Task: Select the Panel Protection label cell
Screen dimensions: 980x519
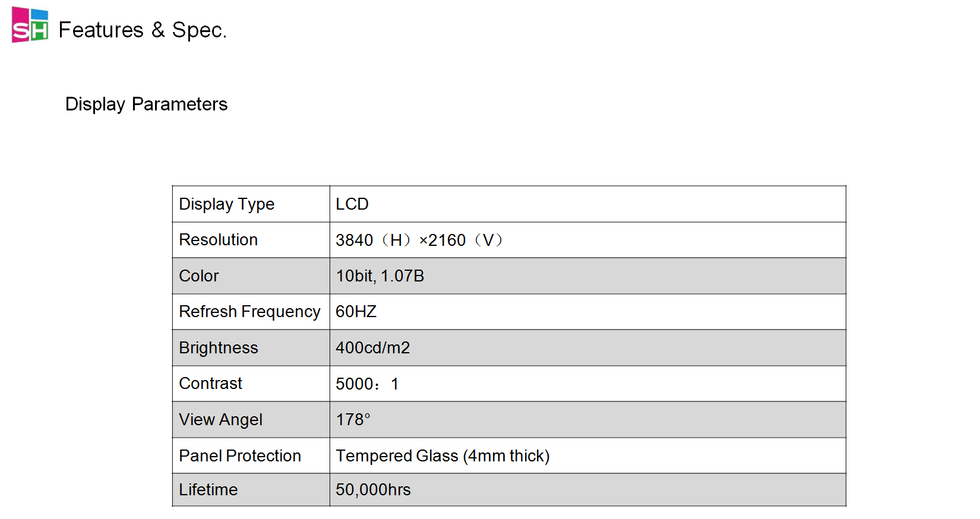Action: pyautogui.click(x=240, y=455)
